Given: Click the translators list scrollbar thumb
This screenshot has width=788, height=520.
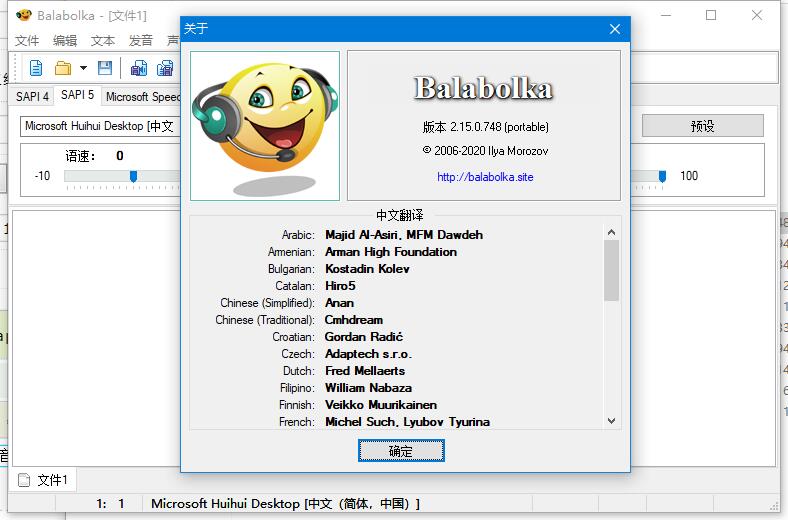Looking at the screenshot, I should 611,270.
